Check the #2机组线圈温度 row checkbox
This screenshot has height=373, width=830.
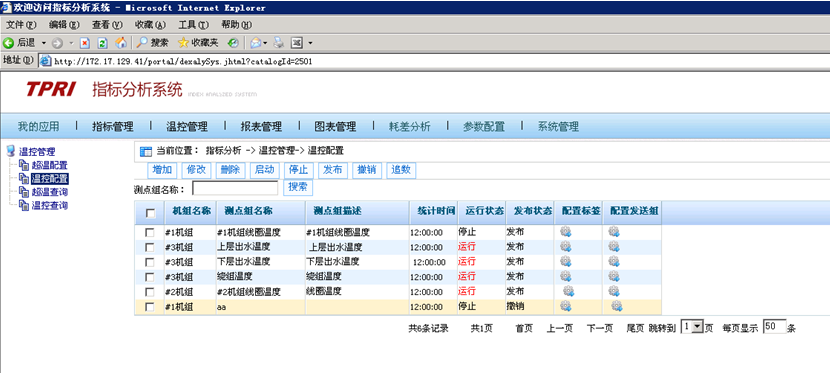(x=150, y=292)
